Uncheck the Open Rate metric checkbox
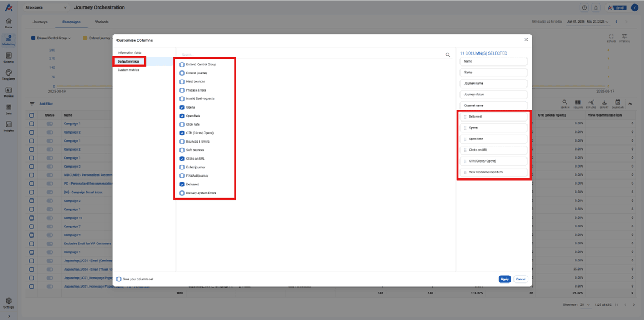The height and width of the screenshot is (320, 644). coord(182,116)
